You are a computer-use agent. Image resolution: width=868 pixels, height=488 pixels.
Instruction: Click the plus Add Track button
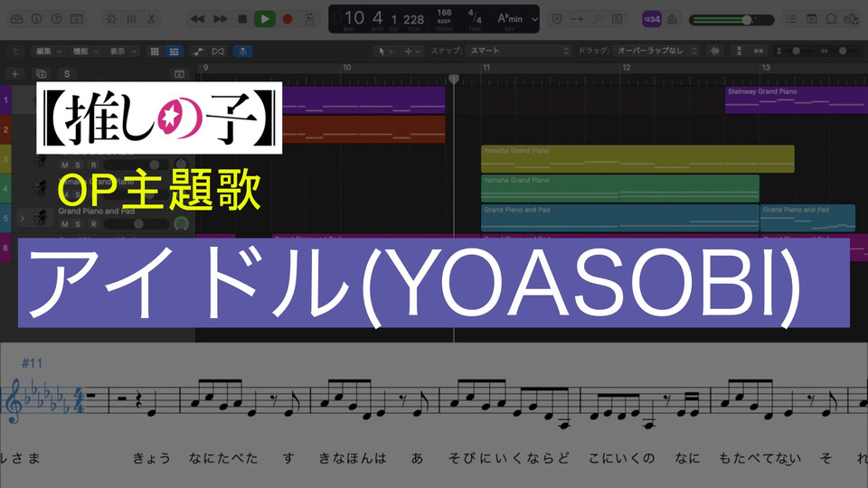point(15,73)
